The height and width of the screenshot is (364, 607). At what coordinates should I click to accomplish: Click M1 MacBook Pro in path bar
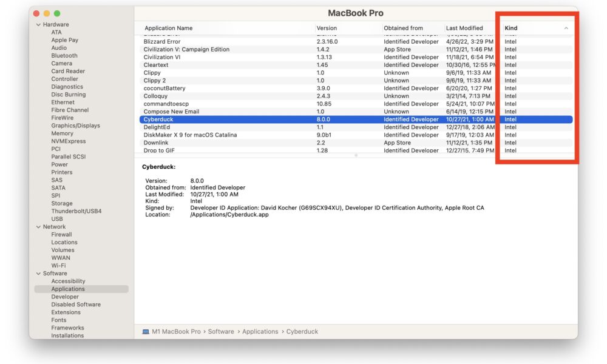coord(176,332)
